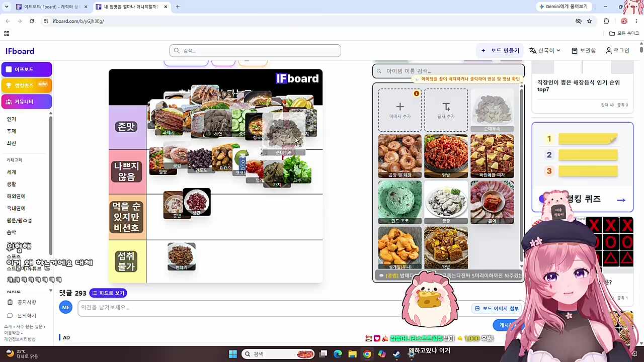The width and height of the screenshot is (644, 362).
Task: Open the 이프보드 sidebar button
Action: [27, 69]
